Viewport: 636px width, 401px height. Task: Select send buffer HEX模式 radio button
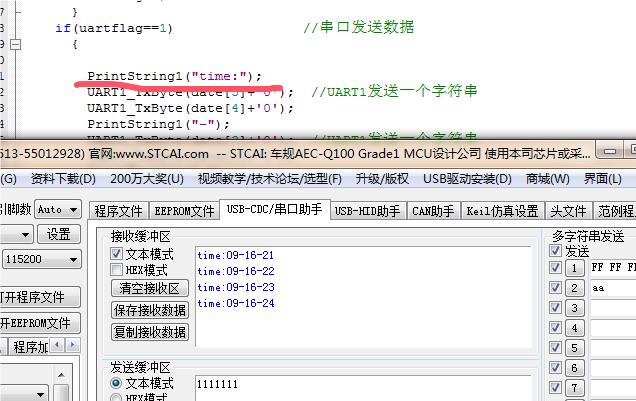pos(116,398)
